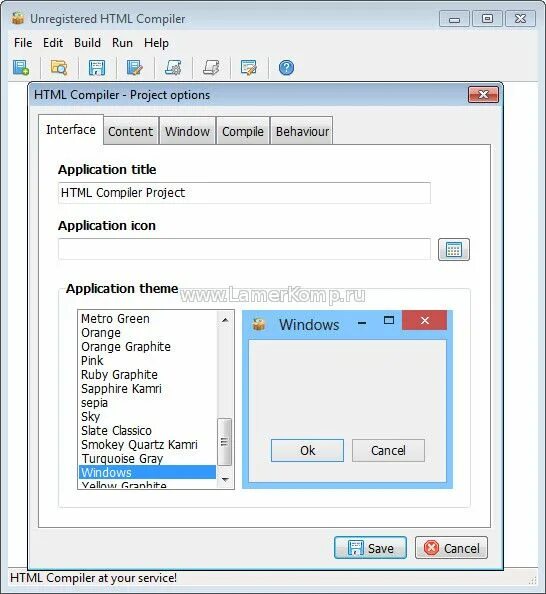The width and height of the screenshot is (546, 594).
Task: Click the theme list scrollbar thumb
Action: point(225,441)
